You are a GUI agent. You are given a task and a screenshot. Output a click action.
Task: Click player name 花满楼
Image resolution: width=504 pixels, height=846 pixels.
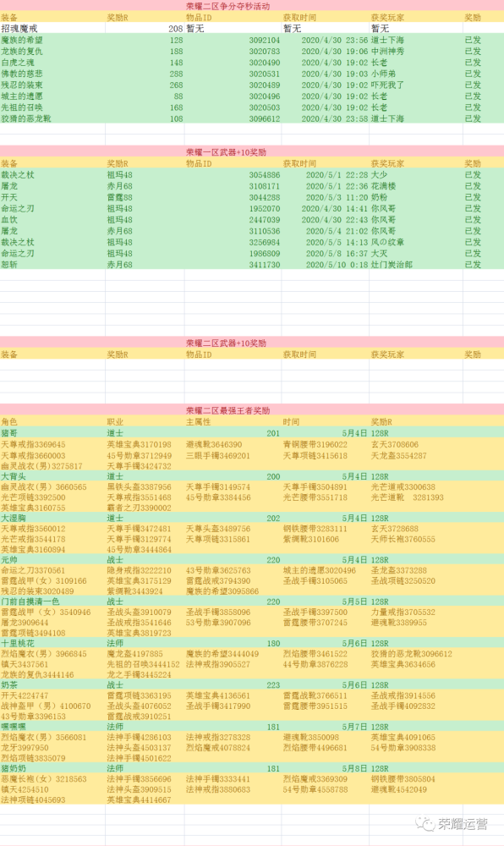click(x=383, y=186)
